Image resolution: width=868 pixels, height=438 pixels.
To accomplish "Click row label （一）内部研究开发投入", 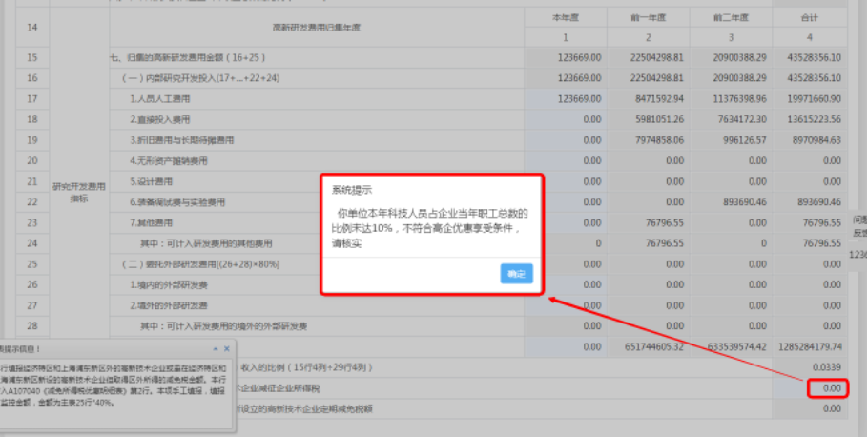I will point(200,78).
